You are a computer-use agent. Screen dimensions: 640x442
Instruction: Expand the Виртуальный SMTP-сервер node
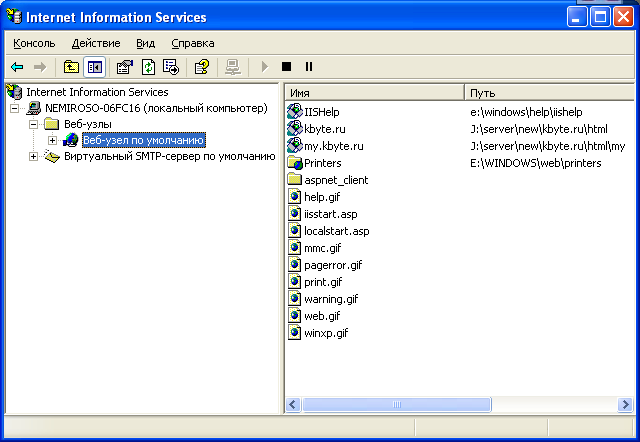[x=33, y=156]
